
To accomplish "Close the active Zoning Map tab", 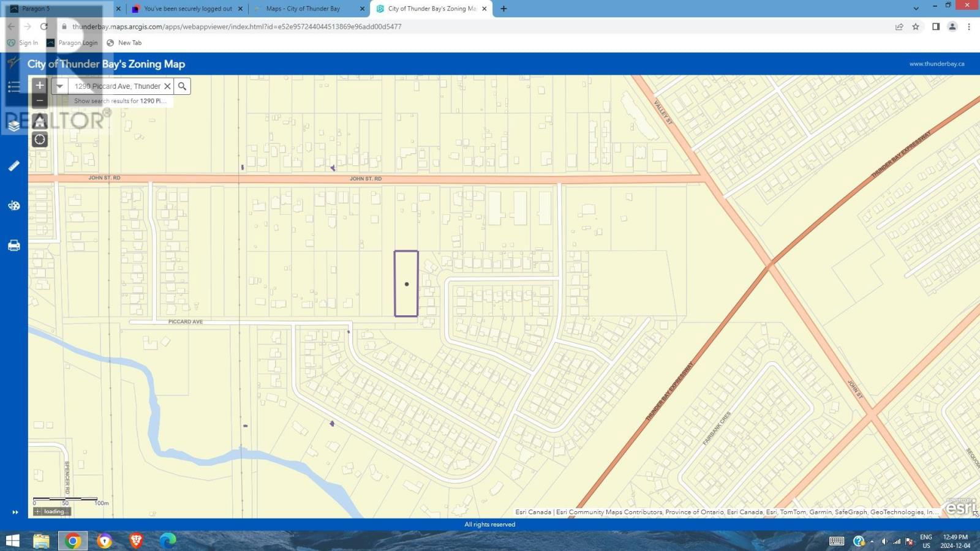I will click(x=484, y=9).
